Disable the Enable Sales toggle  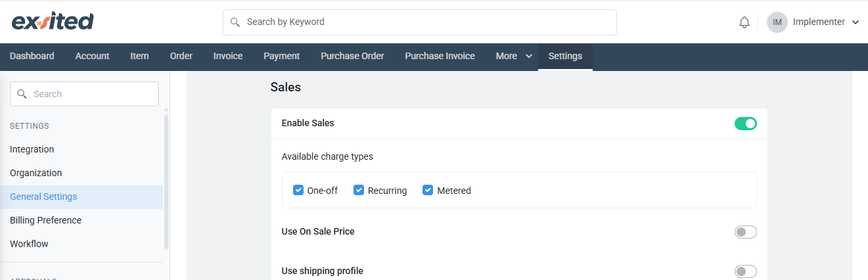(746, 124)
